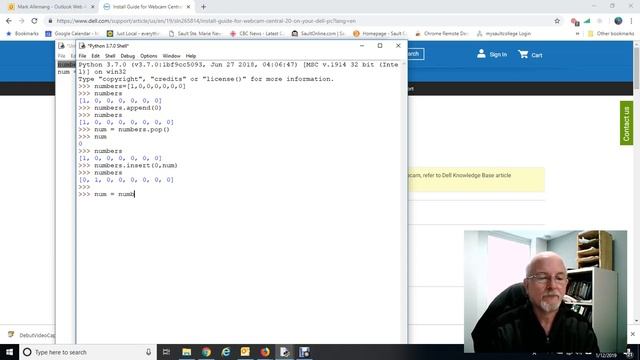Close the Outlook Web browser tab
This screenshot has width=640, height=360.
93,7
